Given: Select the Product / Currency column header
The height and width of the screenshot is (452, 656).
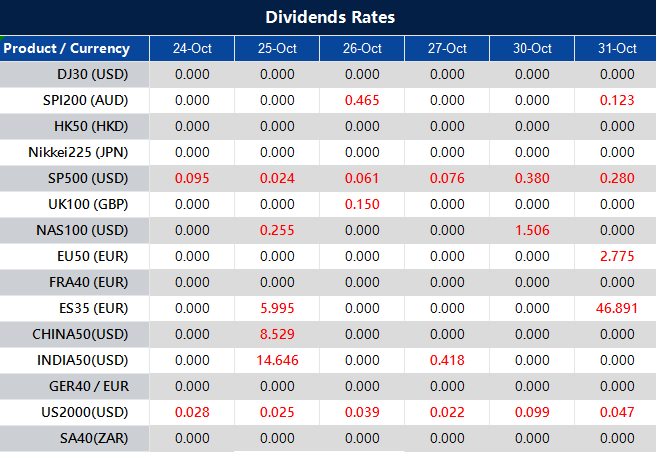Looking at the screenshot, I should (x=67, y=48).
